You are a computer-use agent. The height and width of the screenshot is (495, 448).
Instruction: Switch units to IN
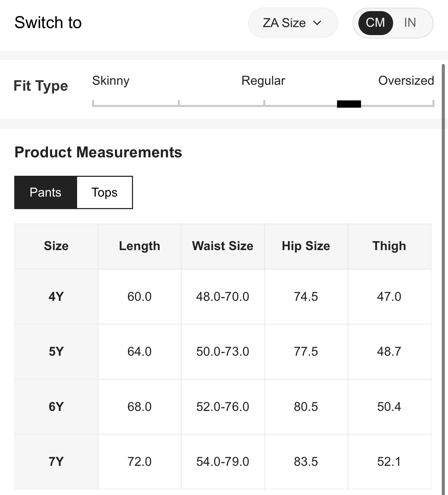pyautogui.click(x=410, y=23)
